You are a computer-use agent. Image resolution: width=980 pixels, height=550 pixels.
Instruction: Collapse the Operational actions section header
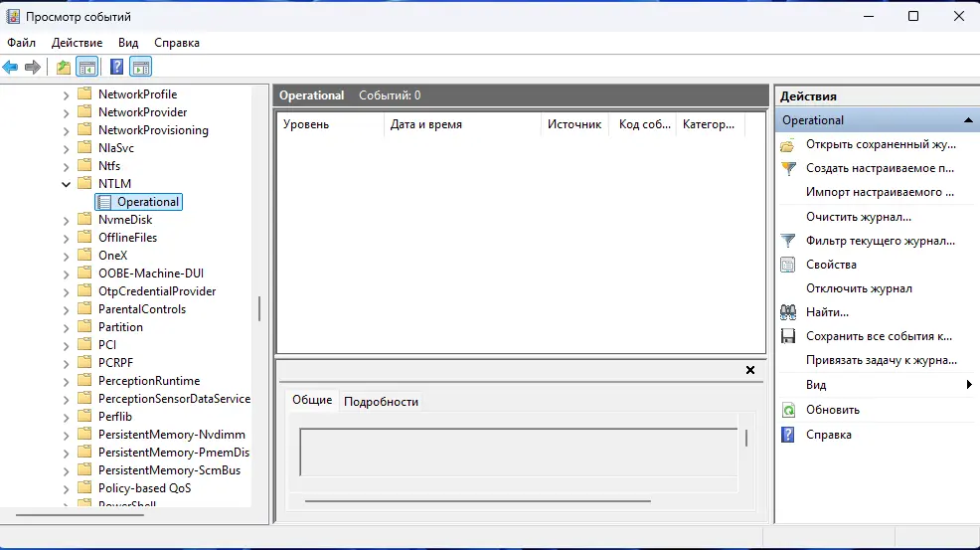967,120
